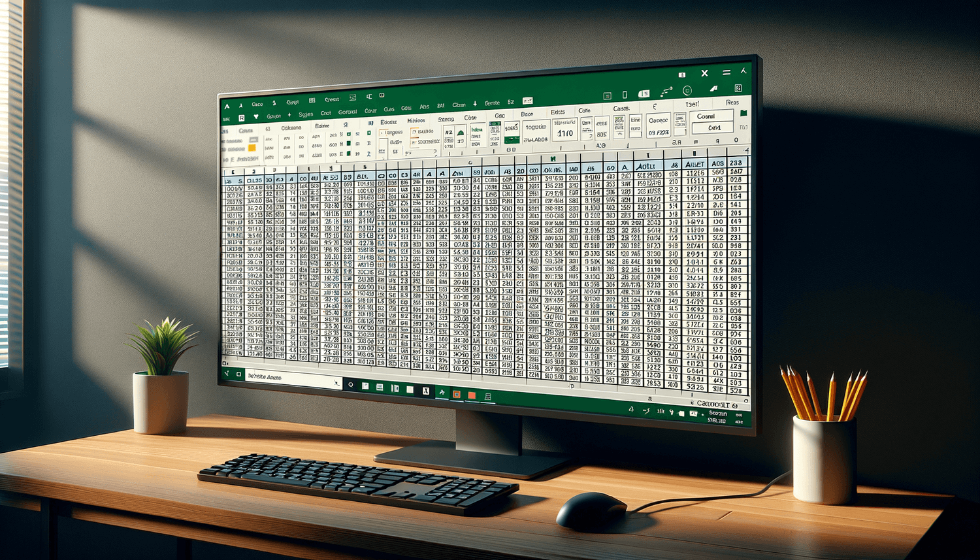
Task: Click the two-line menu icon in the title bar
Action: (x=726, y=72)
